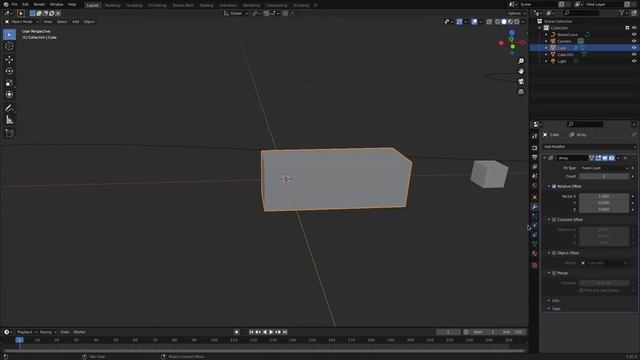Enable the Constant Offset checkbox
Screen dimensions: 640x360
click(x=554, y=220)
